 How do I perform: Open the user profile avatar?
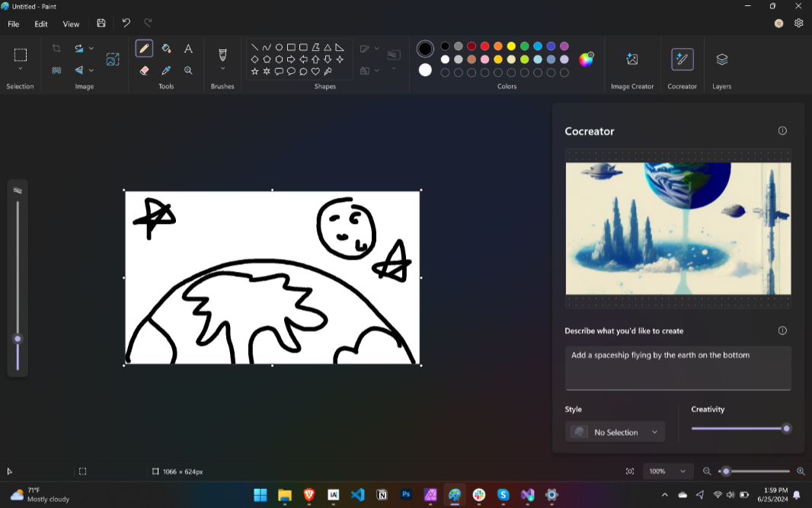tap(778, 24)
